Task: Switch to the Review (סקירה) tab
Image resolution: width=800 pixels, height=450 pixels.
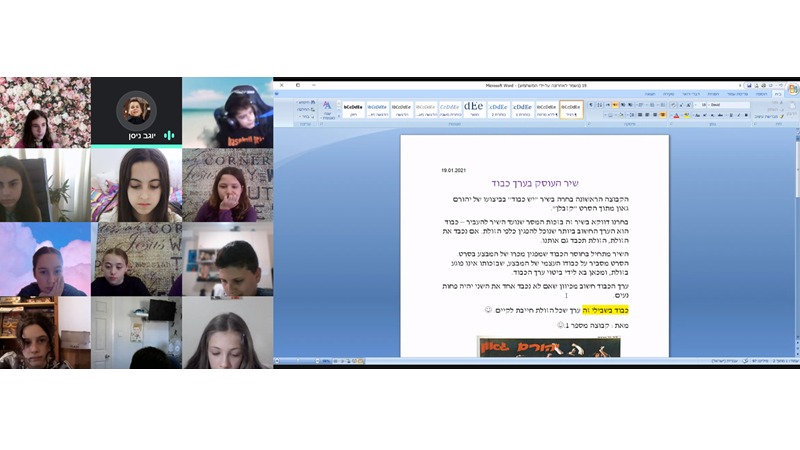Action: (x=668, y=94)
